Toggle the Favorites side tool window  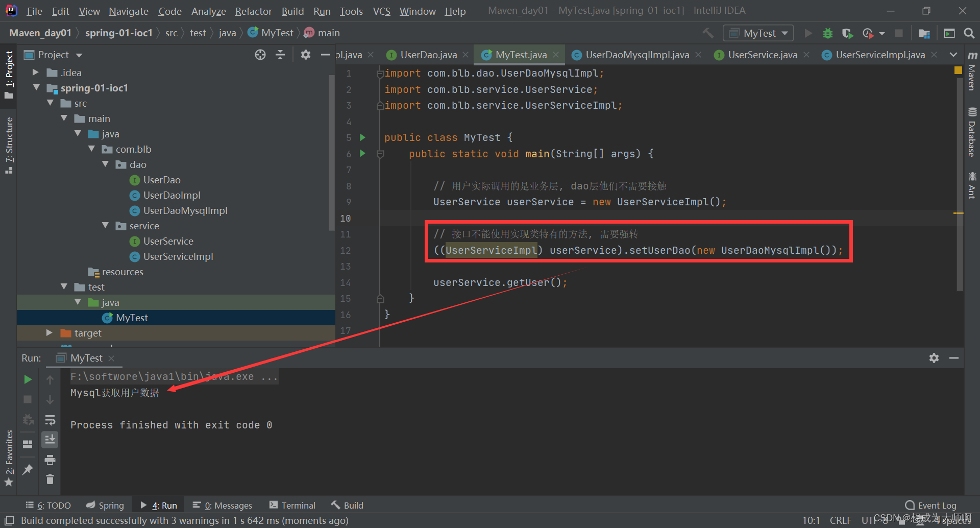[x=9, y=458]
